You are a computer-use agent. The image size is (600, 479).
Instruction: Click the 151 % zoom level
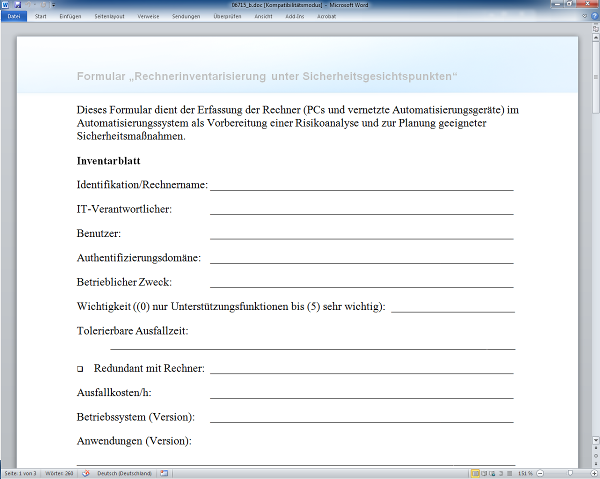point(525,473)
